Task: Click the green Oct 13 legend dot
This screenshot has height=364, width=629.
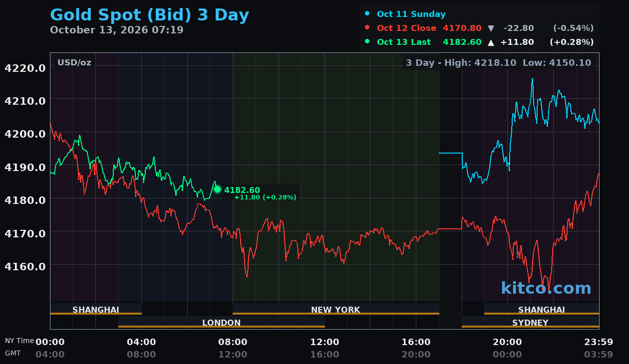Action: [367, 41]
